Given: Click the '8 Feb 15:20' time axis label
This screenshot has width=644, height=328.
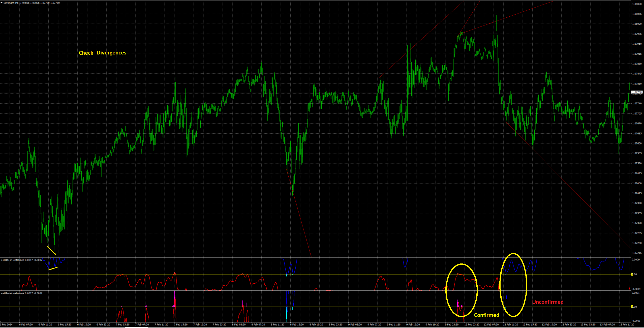Looking at the screenshot, I should [x=297, y=324].
